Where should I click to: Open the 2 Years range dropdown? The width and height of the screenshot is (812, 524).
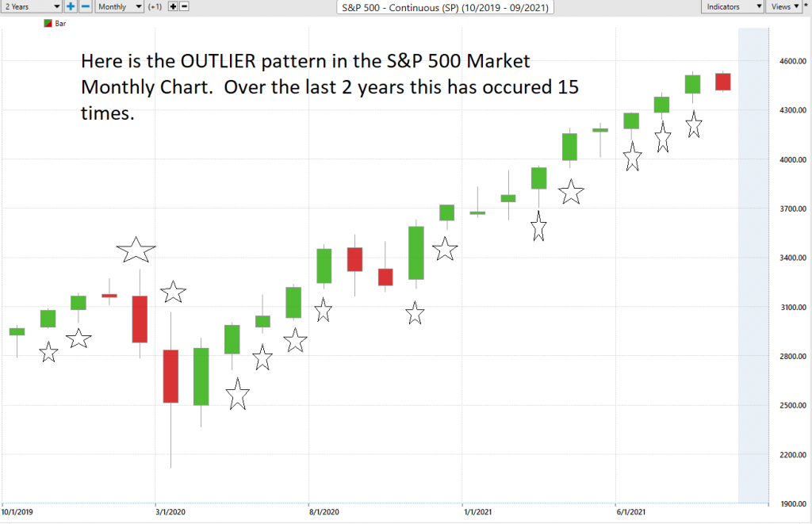(x=31, y=6)
